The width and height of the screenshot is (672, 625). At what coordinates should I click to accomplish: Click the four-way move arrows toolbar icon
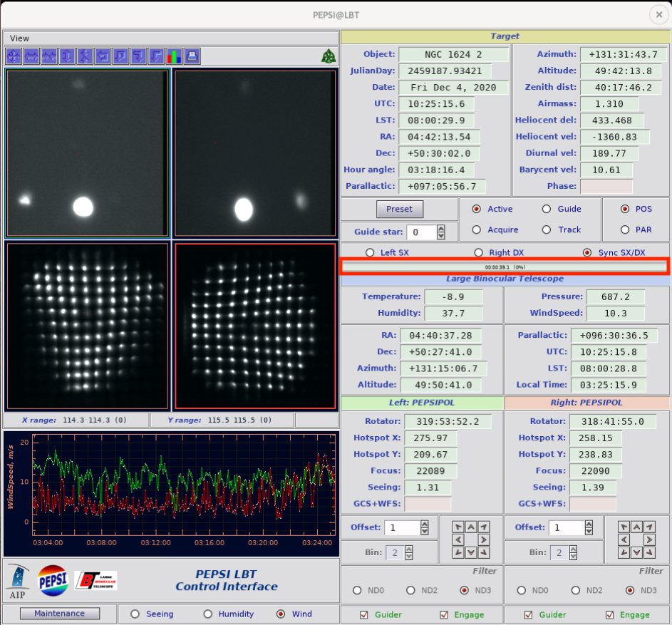coord(14,56)
